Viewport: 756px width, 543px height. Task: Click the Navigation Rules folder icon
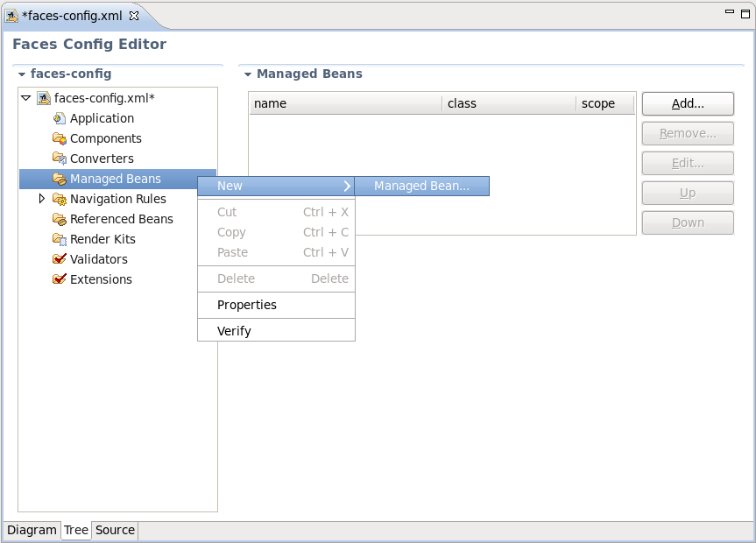coord(60,199)
